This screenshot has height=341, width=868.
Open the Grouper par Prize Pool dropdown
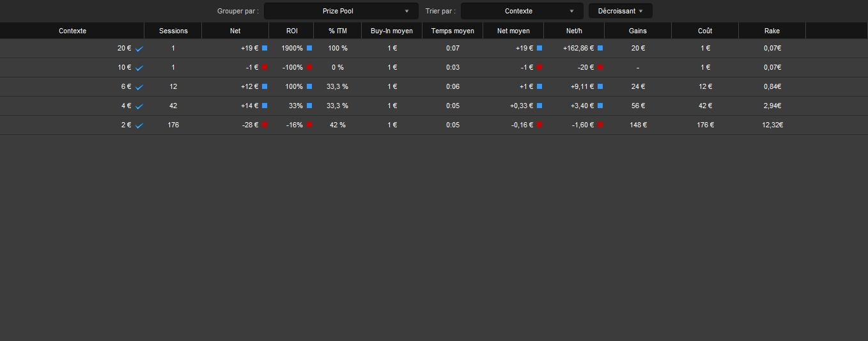(x=341, y=11)
